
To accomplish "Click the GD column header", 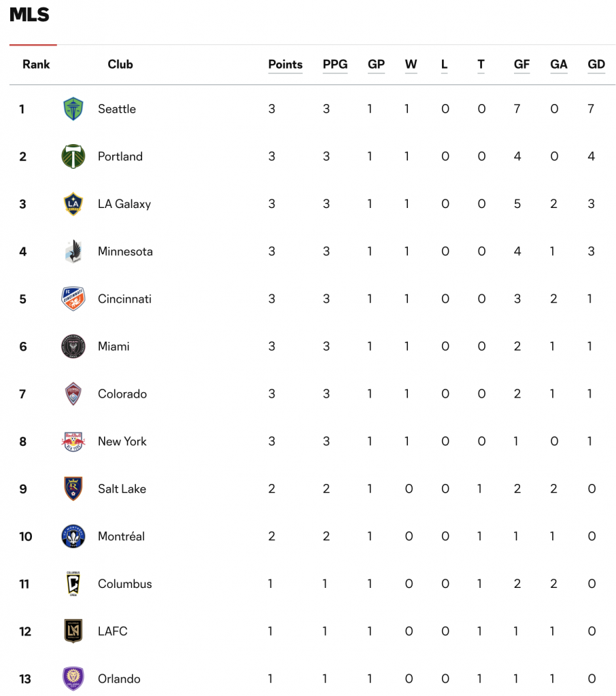I will point(596,65).
